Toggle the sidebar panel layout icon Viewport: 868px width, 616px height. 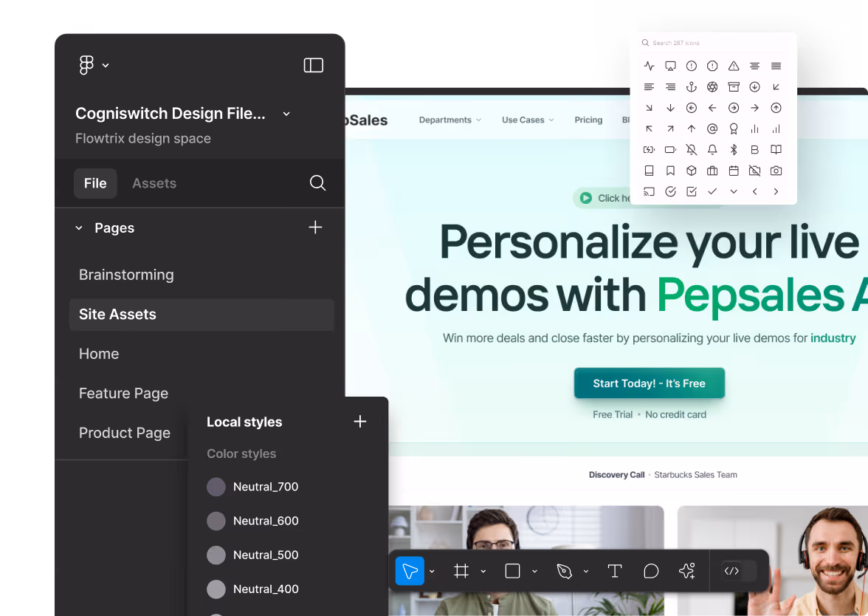tap(313, 65)
